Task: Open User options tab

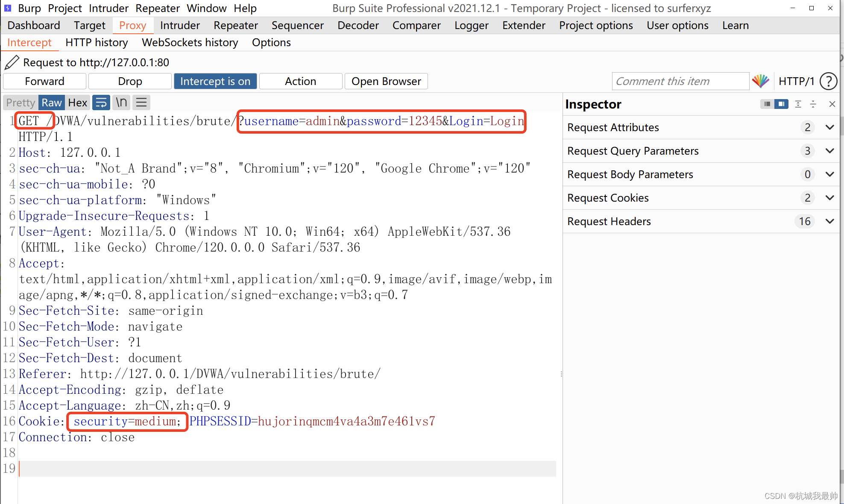Action: click(677, 25)
